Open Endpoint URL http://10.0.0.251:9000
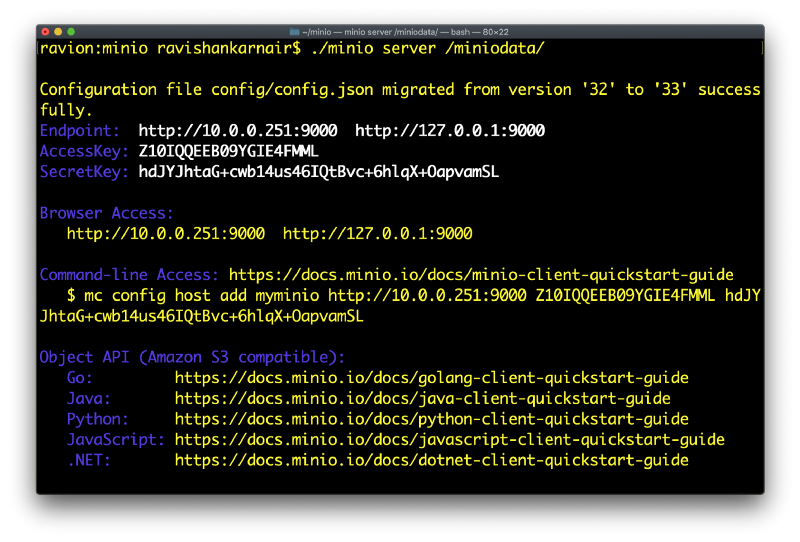 237,131
